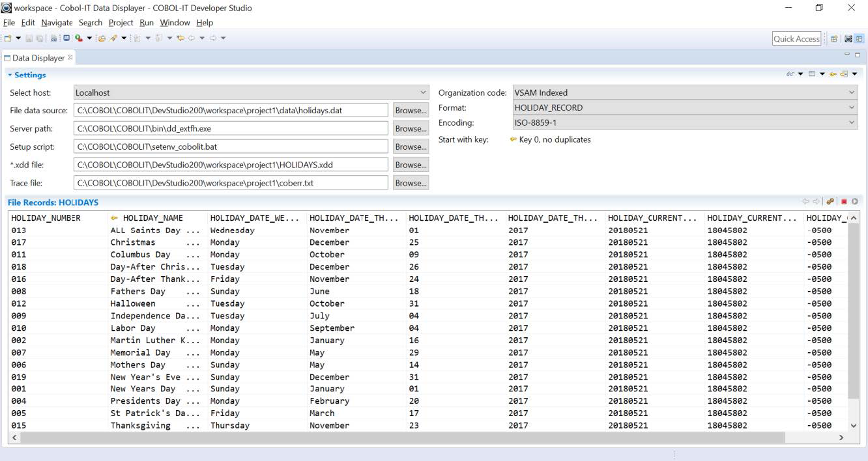Close the Data Displayer tab
868x461 pixels.
tap(70, 57)
